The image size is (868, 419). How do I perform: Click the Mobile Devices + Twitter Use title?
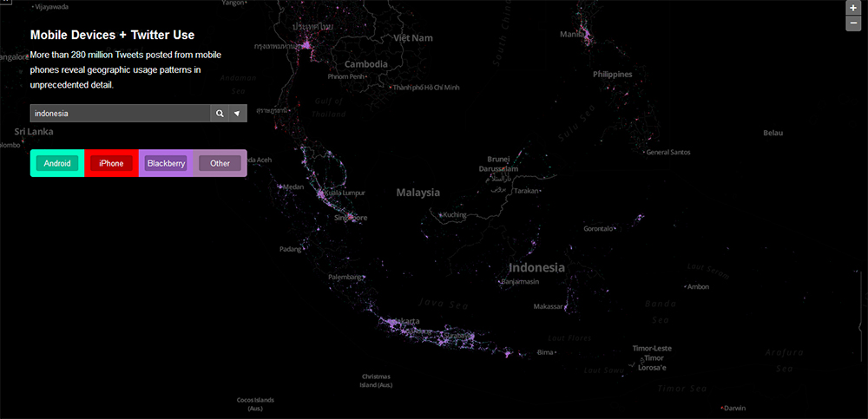(x=112, y=35)
